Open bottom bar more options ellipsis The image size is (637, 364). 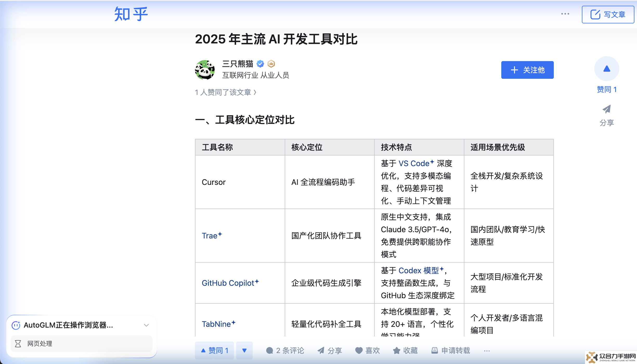pyautogui.click(x=487, y=351)
